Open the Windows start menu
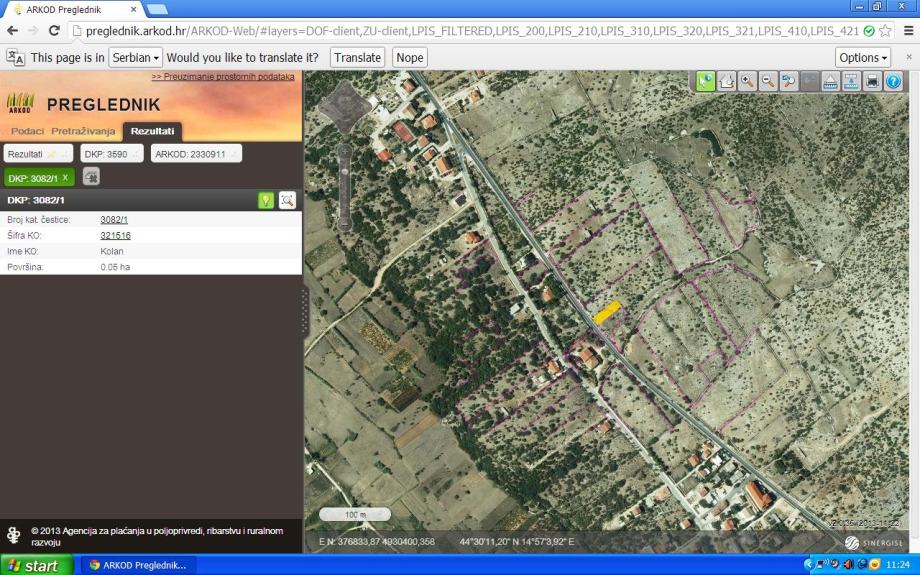The image size is (920, 575). point(36,565)
